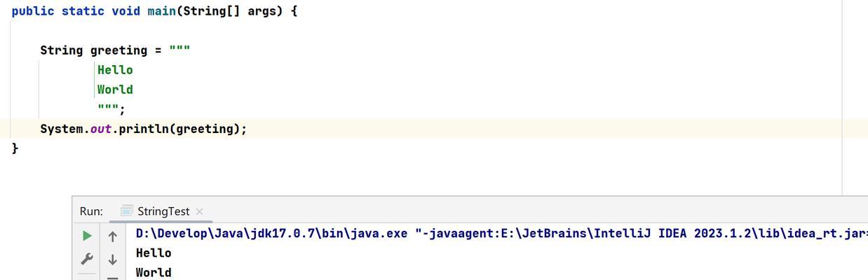Click the StringTest tab window icon
Viewport: 868px width, 280px height.
pyautogui.click(x=127, y=211)
